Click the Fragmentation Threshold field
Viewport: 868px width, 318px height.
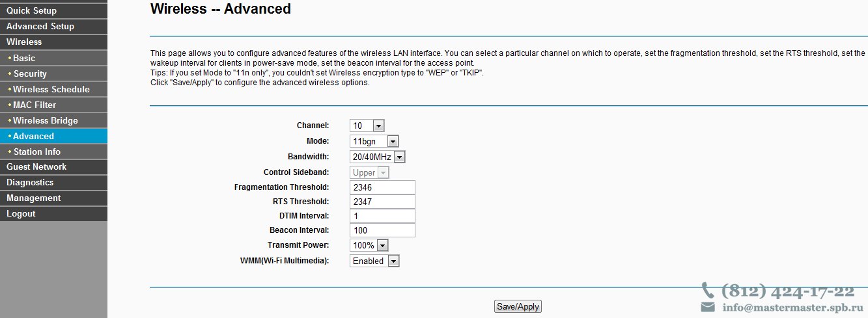(382, 187)
